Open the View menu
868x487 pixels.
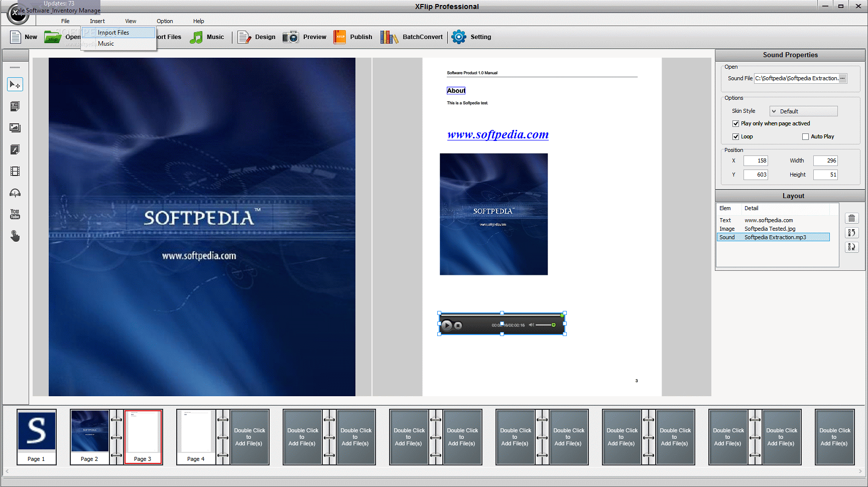coord(131,21)
